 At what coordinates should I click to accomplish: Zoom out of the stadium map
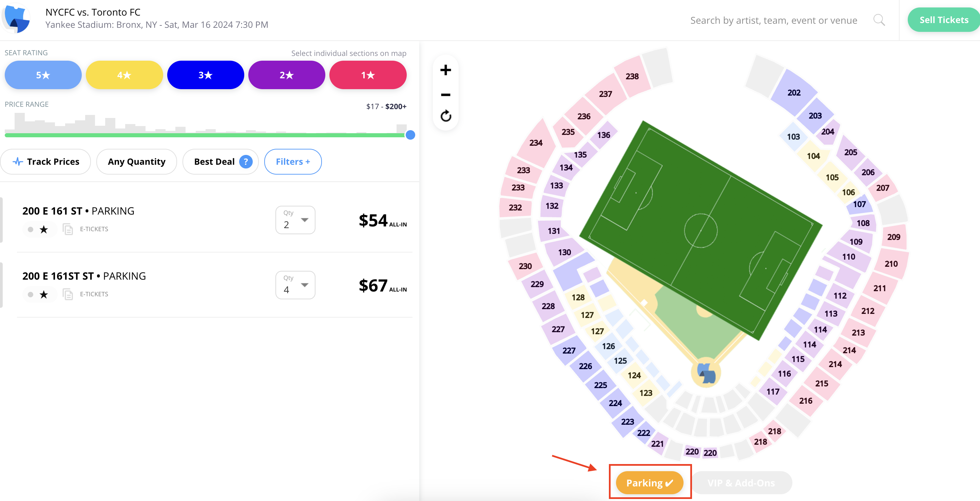pyautogui.click(x=445, y=94)
